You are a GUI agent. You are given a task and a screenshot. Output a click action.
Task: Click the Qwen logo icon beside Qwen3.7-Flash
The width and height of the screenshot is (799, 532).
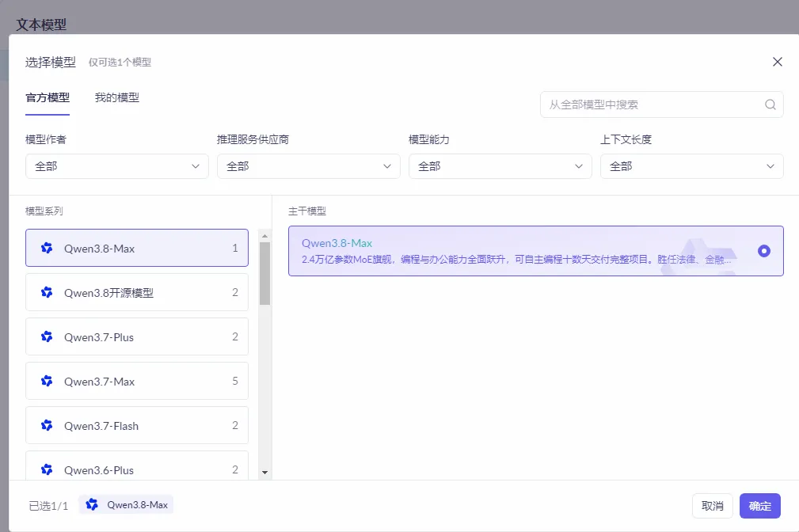(x=47, y=425)
